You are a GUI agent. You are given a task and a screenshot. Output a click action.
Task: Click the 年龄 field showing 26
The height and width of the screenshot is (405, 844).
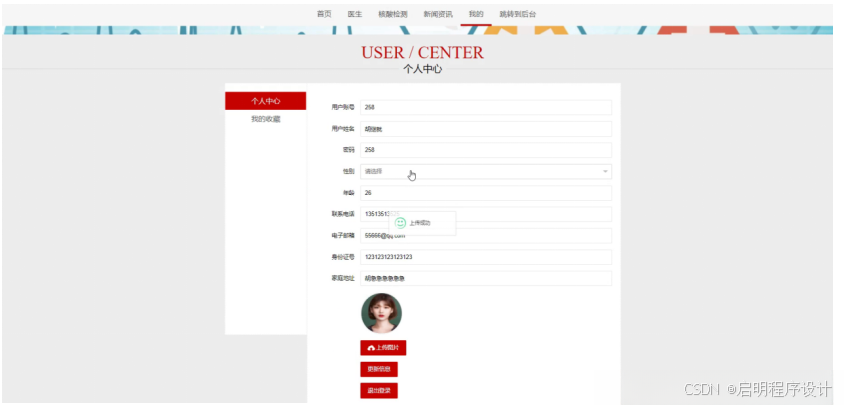486,193
